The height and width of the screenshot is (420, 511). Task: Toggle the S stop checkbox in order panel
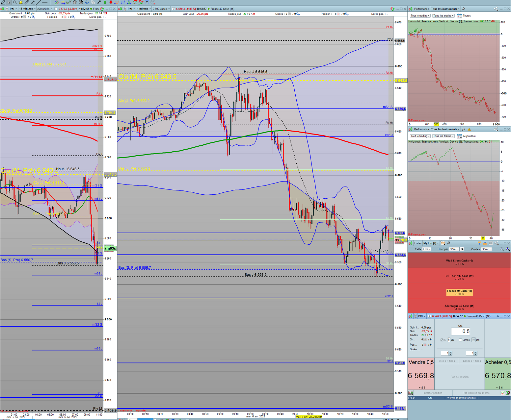[442, 340]
